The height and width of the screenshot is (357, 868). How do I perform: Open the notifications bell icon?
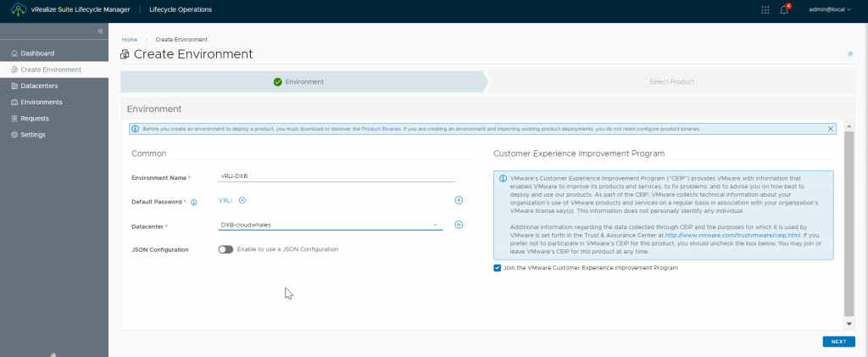click(784, 9)
